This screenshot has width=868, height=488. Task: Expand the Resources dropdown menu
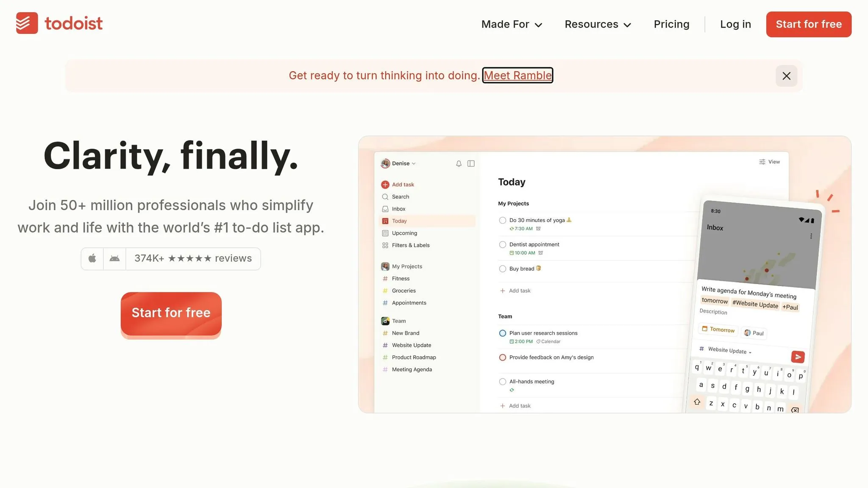(x=598, y=25)
